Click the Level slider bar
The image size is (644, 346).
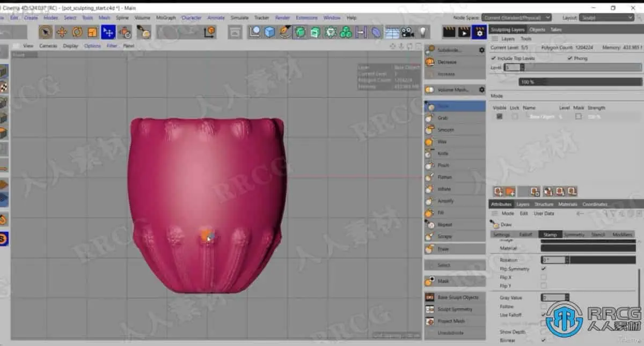584,68
